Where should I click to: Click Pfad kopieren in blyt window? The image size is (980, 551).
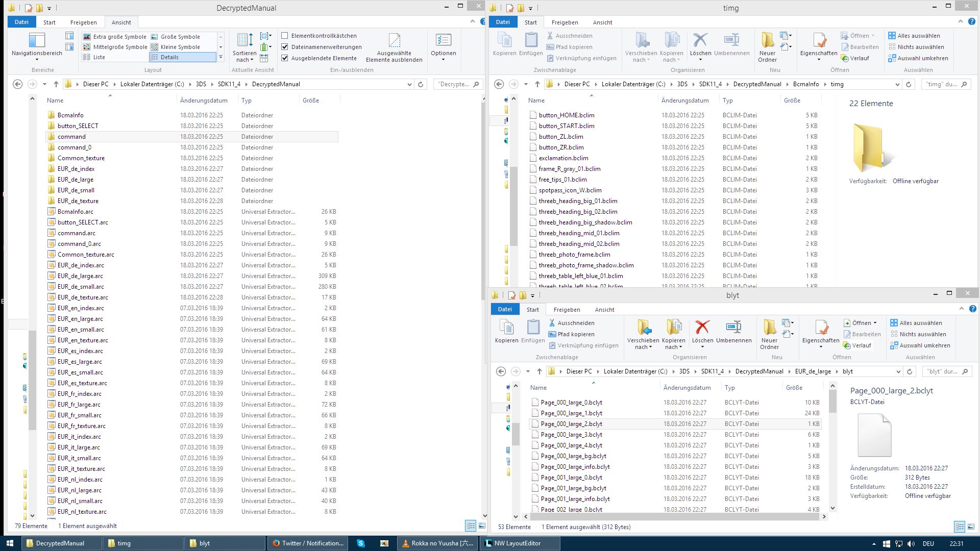tap(571, 334)
